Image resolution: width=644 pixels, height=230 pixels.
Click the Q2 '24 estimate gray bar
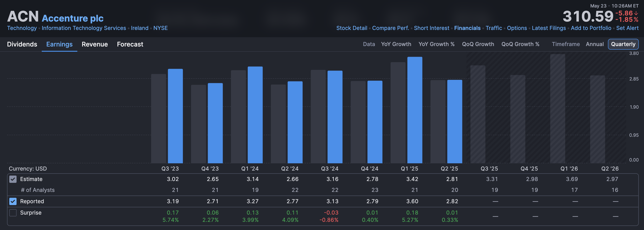278,124
